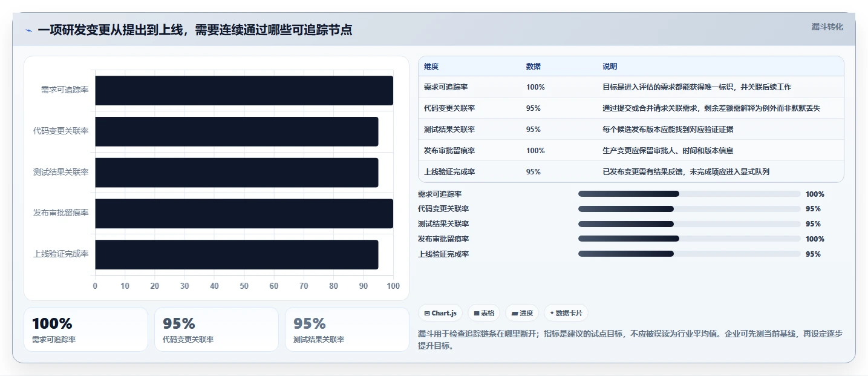
Task: Select the Chart.js chip
Action: [440, 313]
